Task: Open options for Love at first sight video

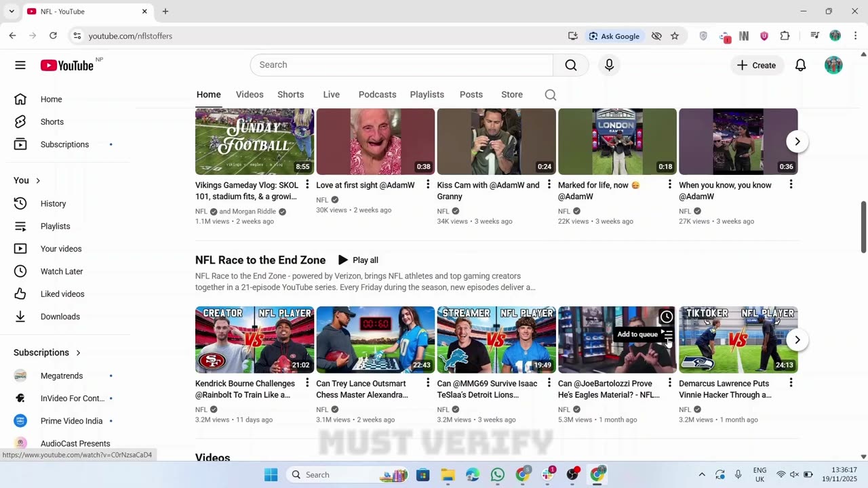Action: click(428, 185)
